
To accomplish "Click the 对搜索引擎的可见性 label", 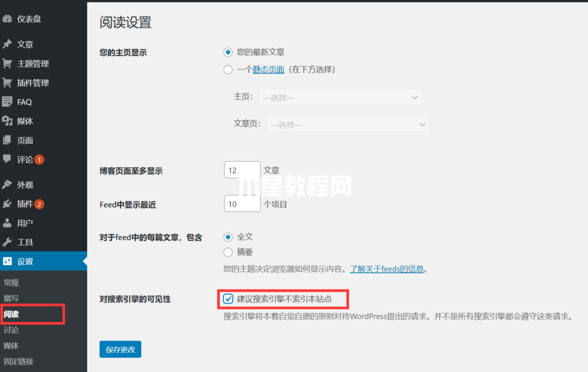I will tap(135, 299).
